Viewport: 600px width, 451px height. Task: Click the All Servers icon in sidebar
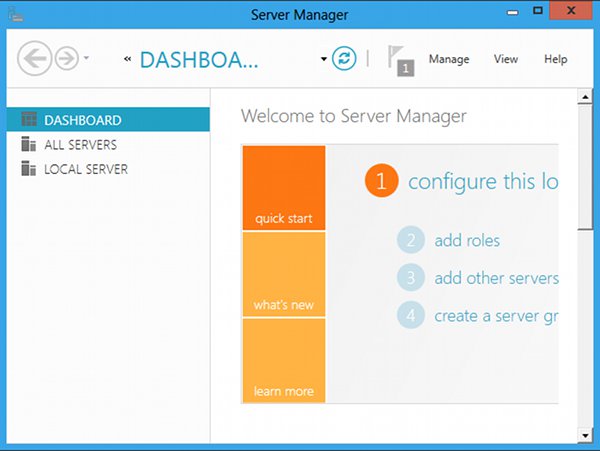(x=29, y=144)
